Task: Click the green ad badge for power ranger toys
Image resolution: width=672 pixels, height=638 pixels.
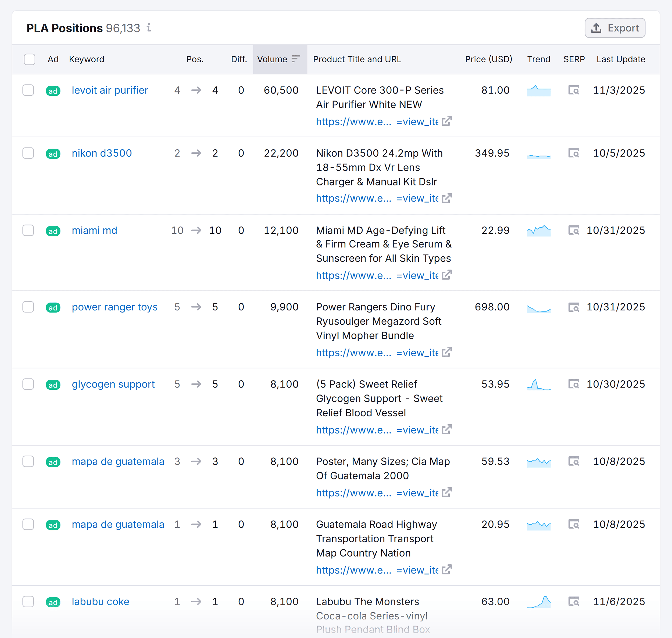Action: pyautogui.click(x=53, y=307)
